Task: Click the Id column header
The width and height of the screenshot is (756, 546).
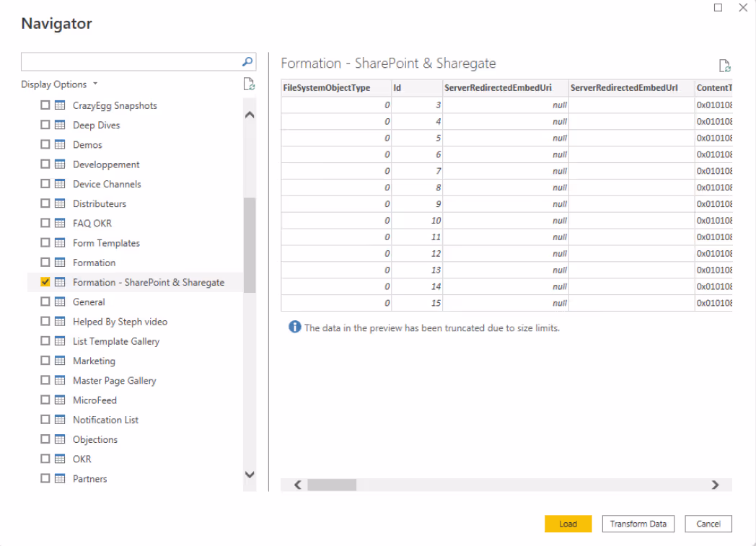Action: point(417,88)
